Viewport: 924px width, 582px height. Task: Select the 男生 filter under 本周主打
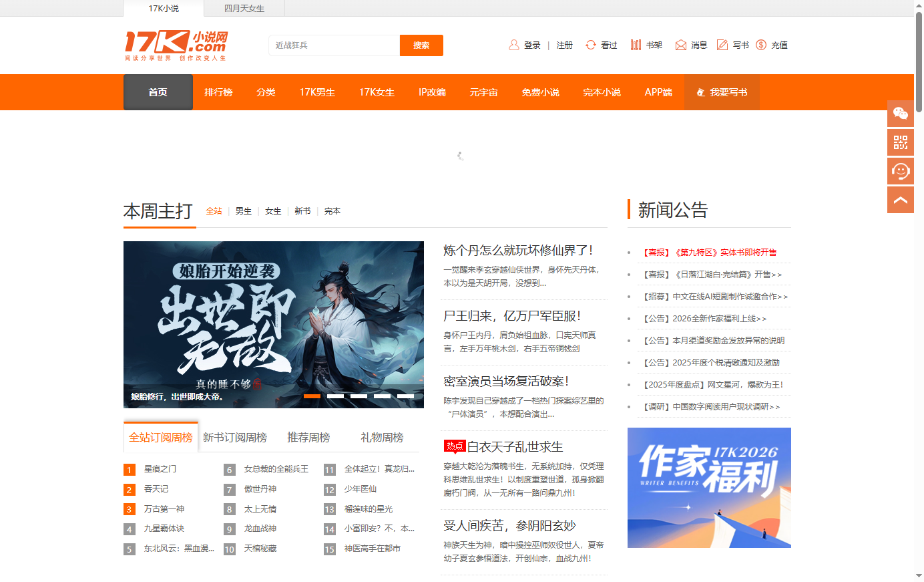(x=244, y=211)
